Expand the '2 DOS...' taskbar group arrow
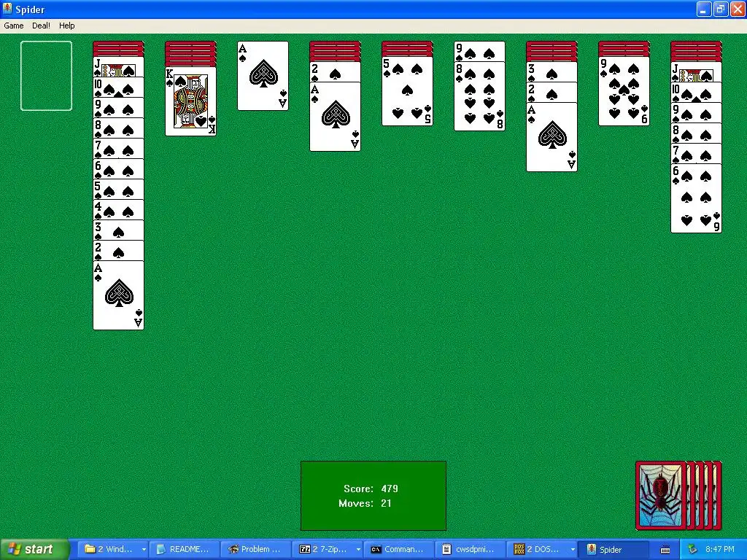The image size is (747, 560). (x=572, y=550)
